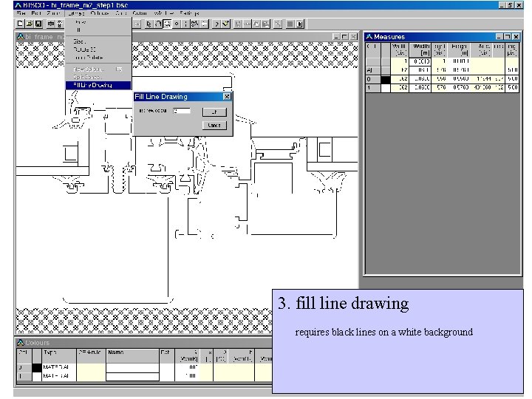The width and height of the screenshot is (532, 399).
Task: Click the Save floppy disk icon
Action: coord(38,24)
